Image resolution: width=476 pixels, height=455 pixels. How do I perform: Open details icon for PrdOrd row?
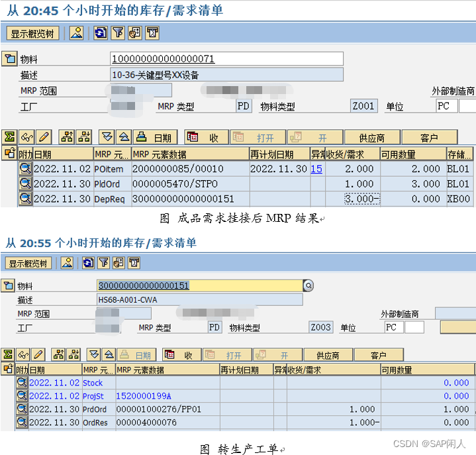point(22,409)
